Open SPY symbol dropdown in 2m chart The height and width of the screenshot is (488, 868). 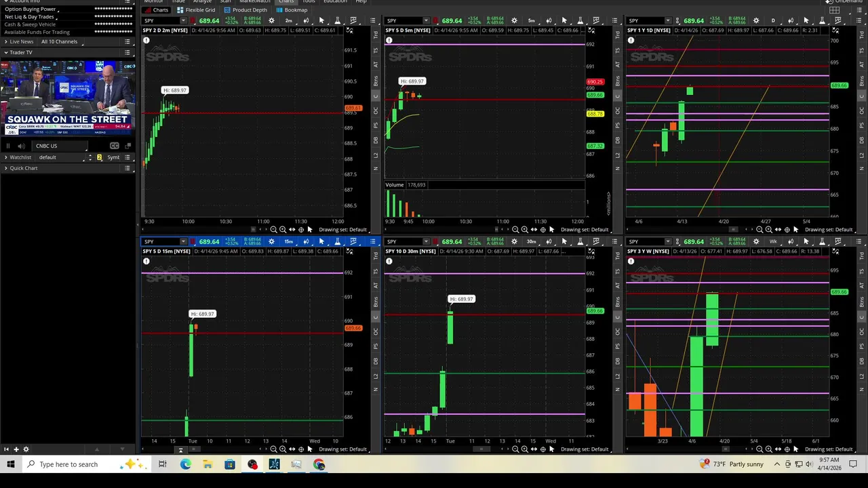point(183,21)
